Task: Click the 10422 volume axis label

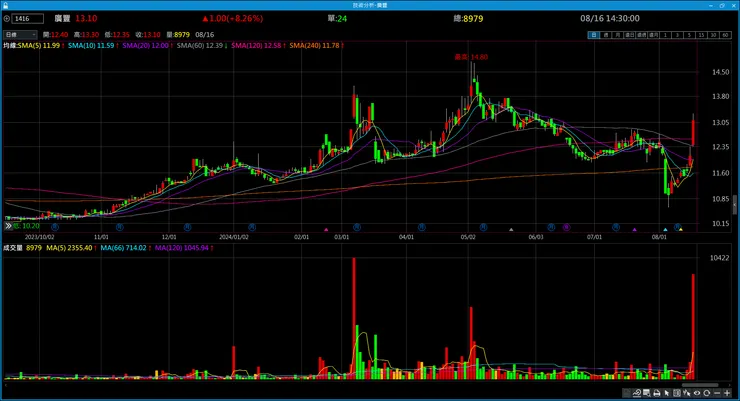Action: point(719,258)
